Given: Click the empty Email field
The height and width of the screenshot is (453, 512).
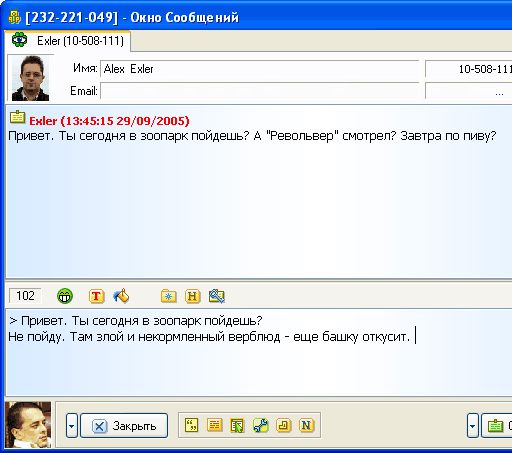Looking at the screenshot, I should click(x=260, y=91).
